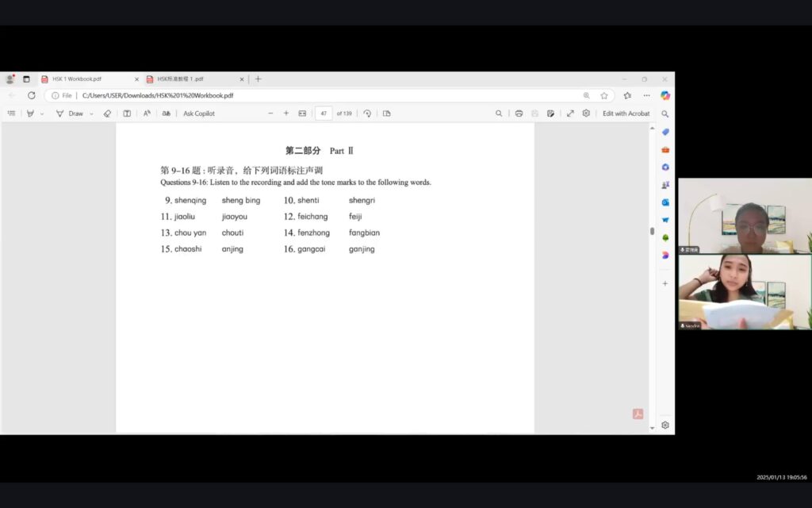The width and height of the screenshot is (812, 508).
Task: Open the Settings and more menu
Action: point(645,94)
